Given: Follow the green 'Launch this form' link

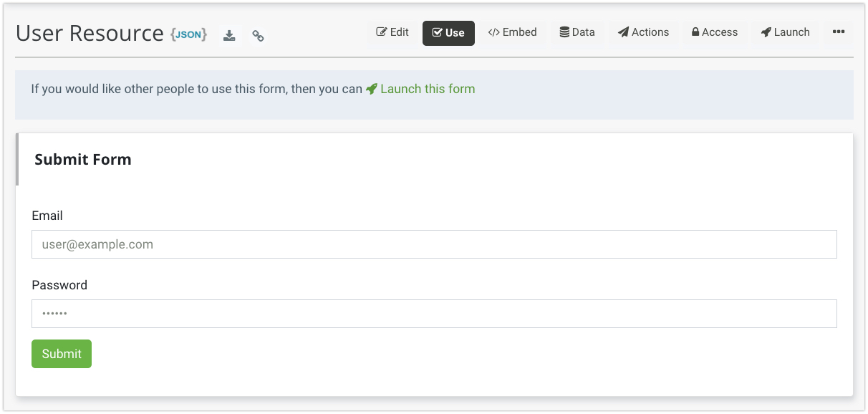Looking at the screenshot, I should 428,89.
